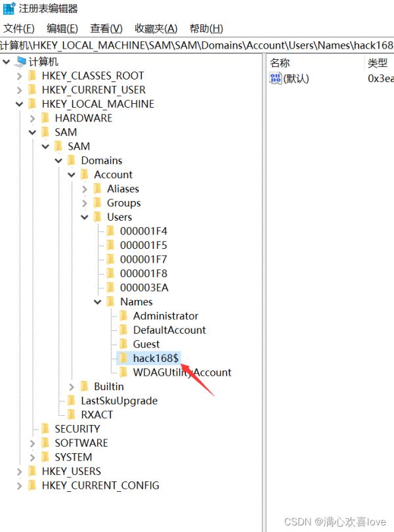Click the 名称 column header
The image size is (394, 532).
point(280,63)
